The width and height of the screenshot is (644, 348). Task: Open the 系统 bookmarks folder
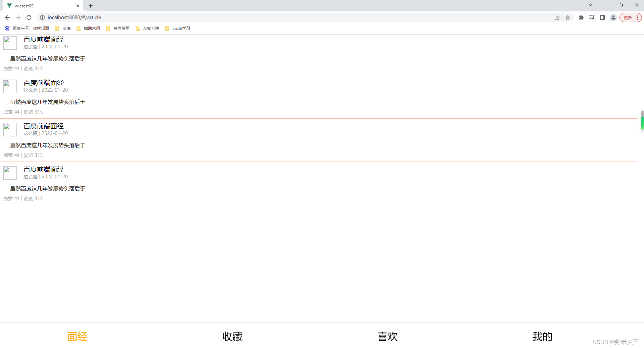(63, 28)
